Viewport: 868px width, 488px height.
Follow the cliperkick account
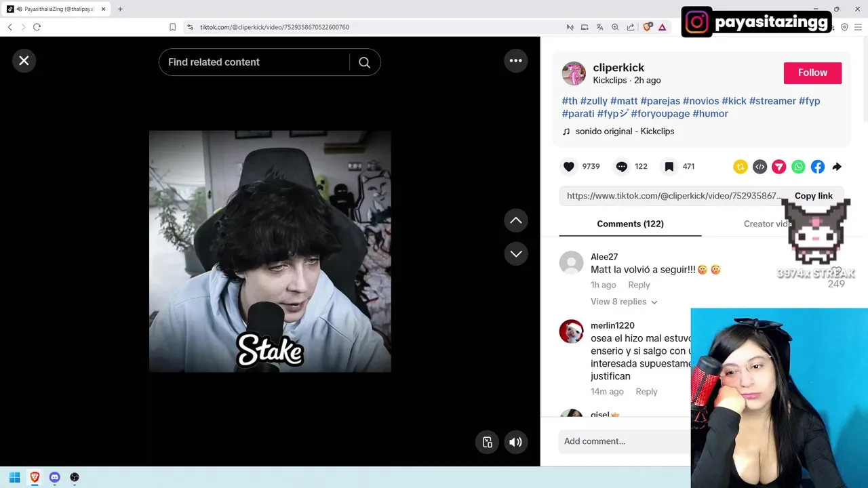[x=812, y=73]
